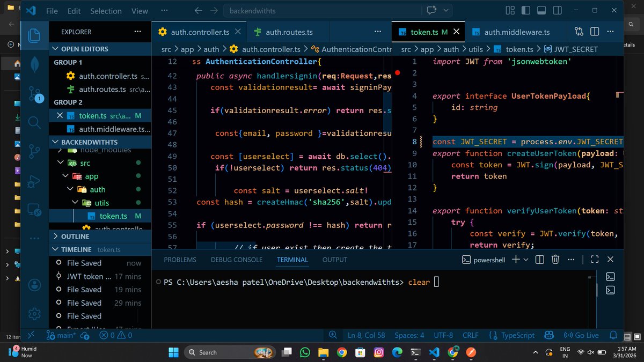644x362 pixels.
Task: Switch to the Output panel tab
Action: [335, 260]
